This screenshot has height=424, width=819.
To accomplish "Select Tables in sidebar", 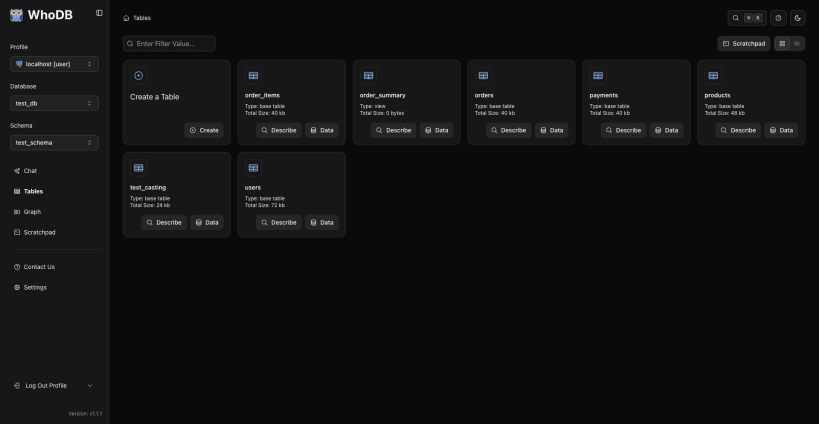I will (33, 192).
